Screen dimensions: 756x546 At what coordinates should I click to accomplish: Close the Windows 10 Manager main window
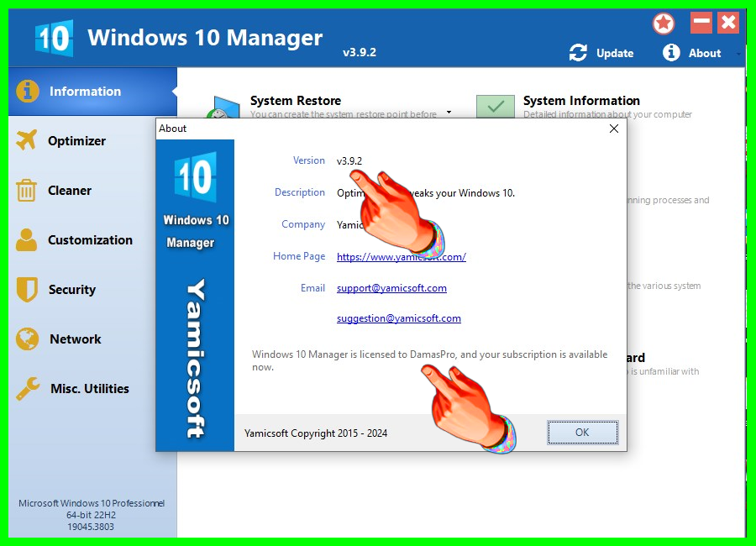point(728,22)
